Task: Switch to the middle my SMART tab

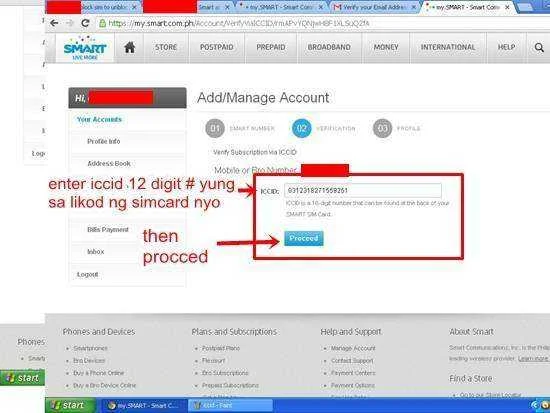Action: 282,7
